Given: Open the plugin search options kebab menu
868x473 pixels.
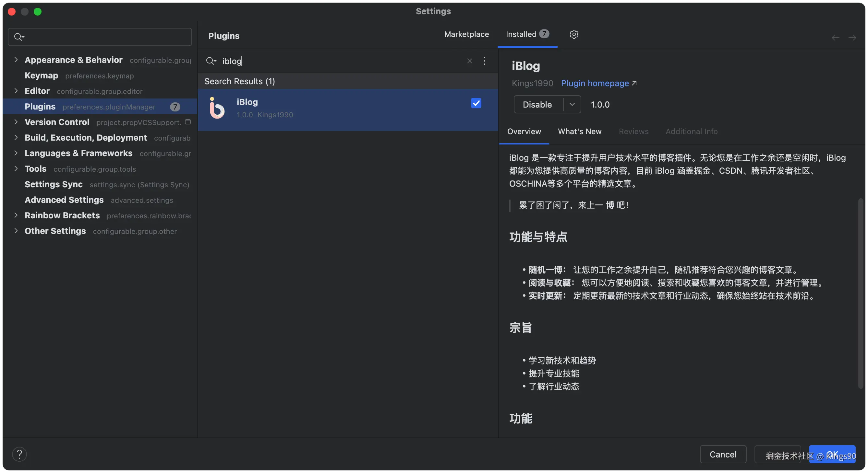Looking at the screenshot, I should 484,61.
